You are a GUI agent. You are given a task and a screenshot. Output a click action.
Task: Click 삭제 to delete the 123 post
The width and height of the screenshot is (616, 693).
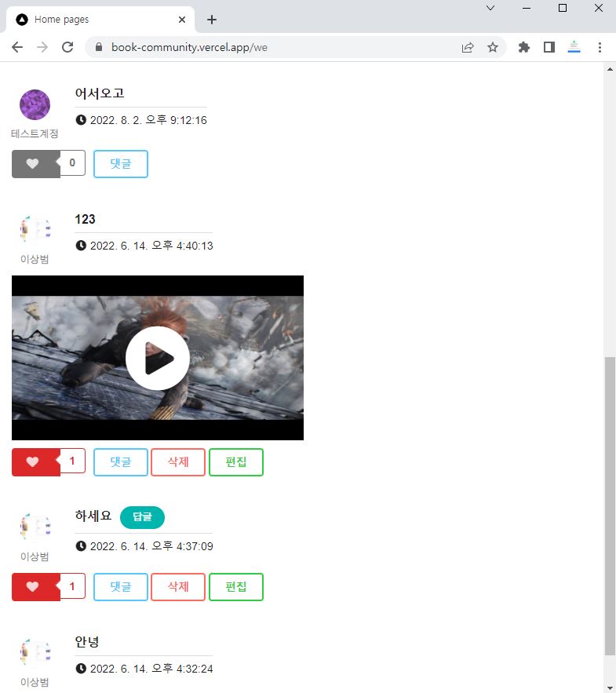click(x=178, y=462)
